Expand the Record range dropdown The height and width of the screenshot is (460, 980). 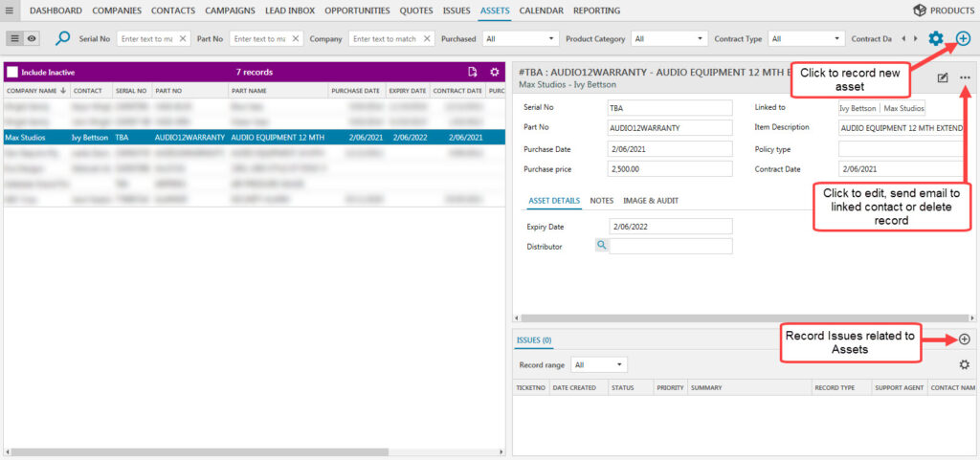tap(599, 364)
